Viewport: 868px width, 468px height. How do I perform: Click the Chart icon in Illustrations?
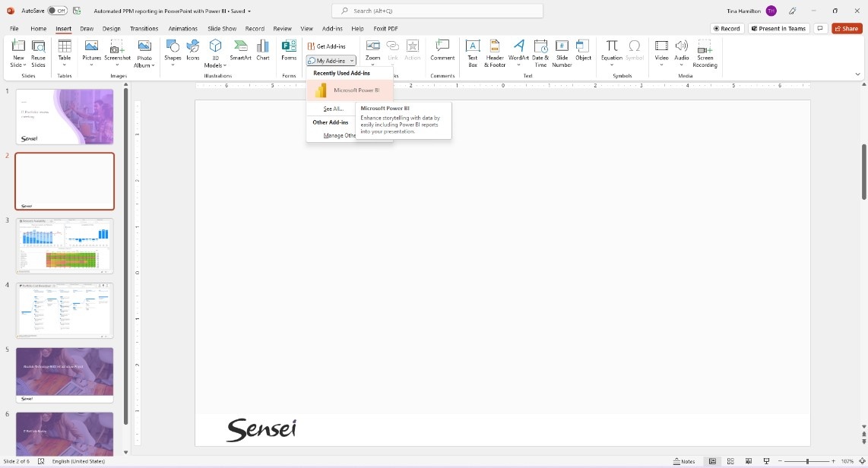(x=263, y=49)
